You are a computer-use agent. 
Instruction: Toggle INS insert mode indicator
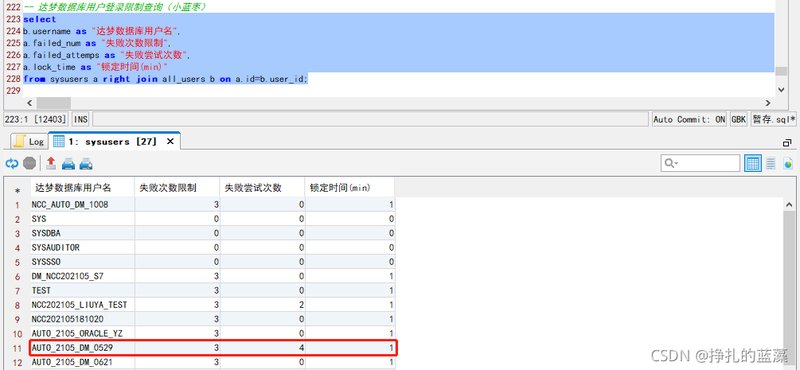tap(81, 119)
